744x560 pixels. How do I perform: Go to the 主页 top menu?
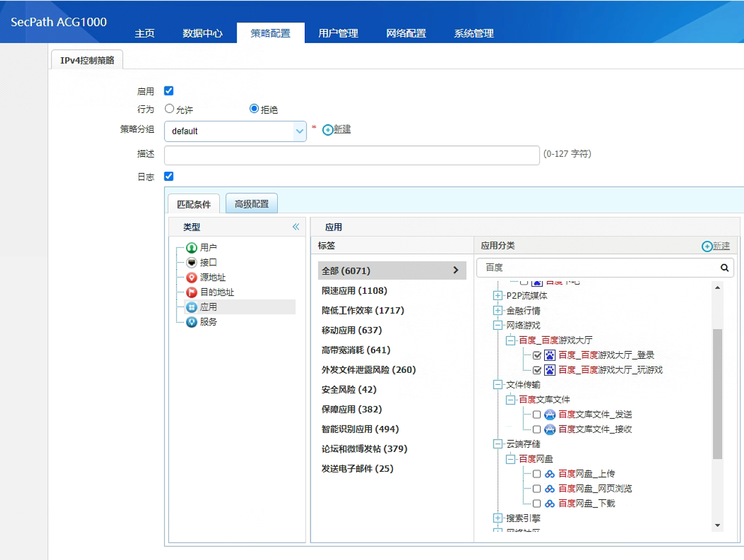[145, 33]
